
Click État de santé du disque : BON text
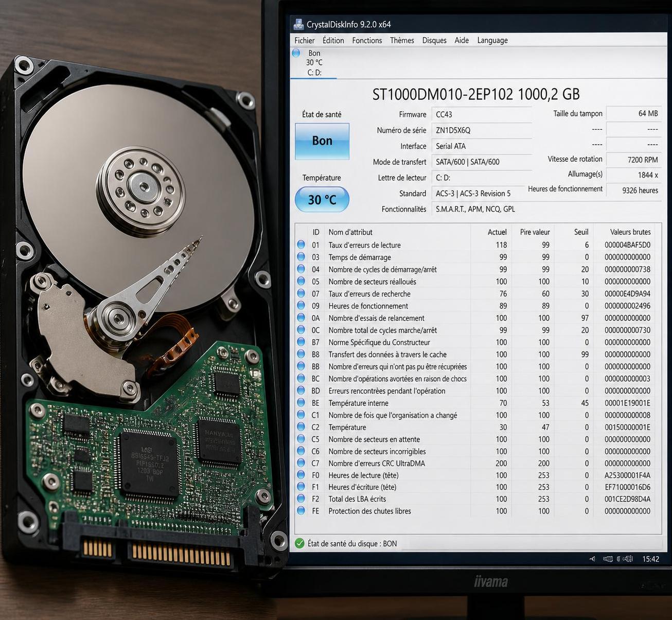(352, 544)
